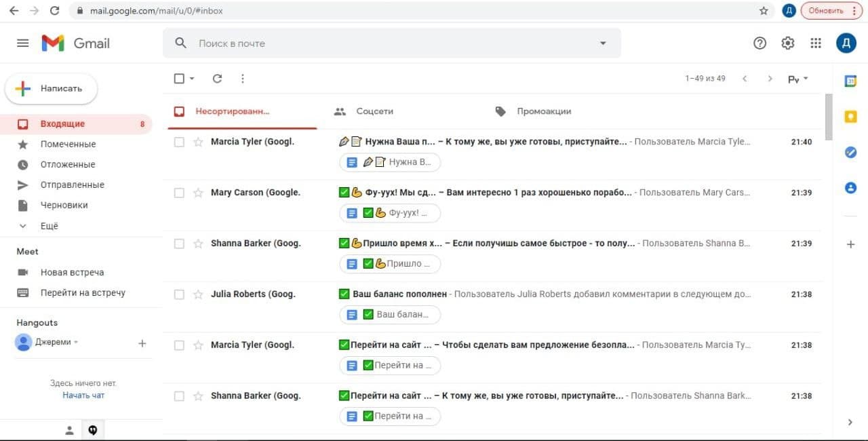Click the Начать чат link
This screenshot has width=868, height=441.
coord(83,395)
